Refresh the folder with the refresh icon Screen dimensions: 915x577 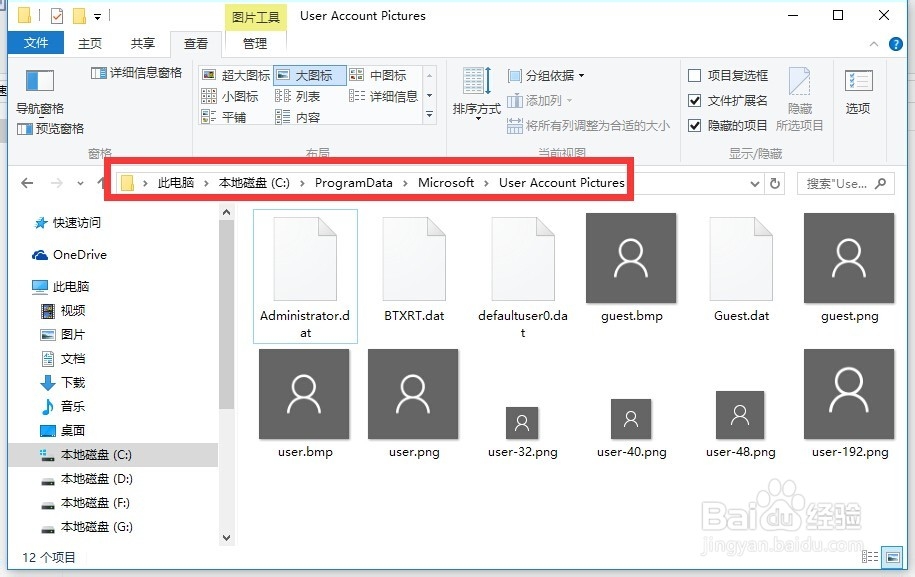[x=775, y=184]
